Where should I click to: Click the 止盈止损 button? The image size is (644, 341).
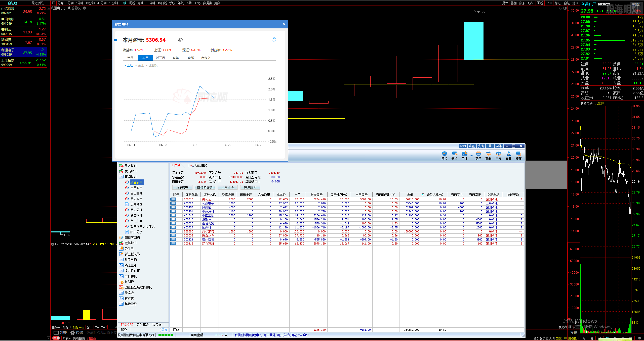pos(227,187)
